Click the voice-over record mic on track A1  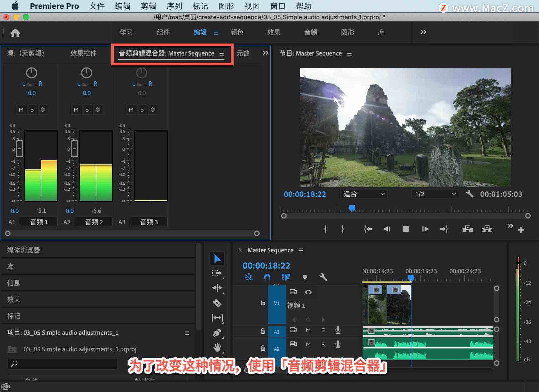(338, 330)
